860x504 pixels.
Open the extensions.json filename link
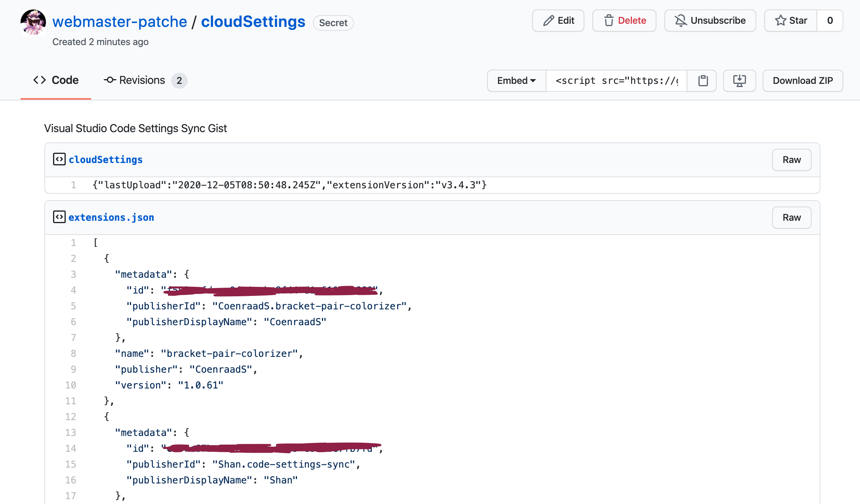click(x=111, y=217)
